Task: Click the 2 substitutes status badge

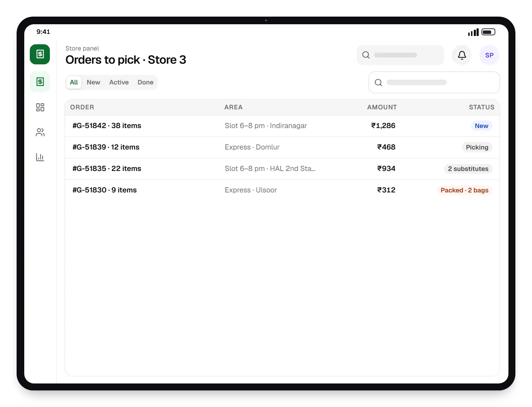Action: pos(468,169)
